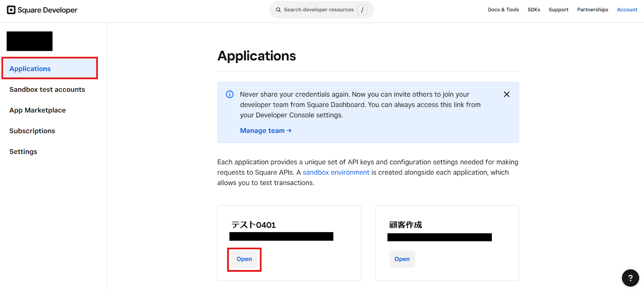Select Applications in the sidebar
The height and width of the screenshot is (289, 644).
point(50,69)
